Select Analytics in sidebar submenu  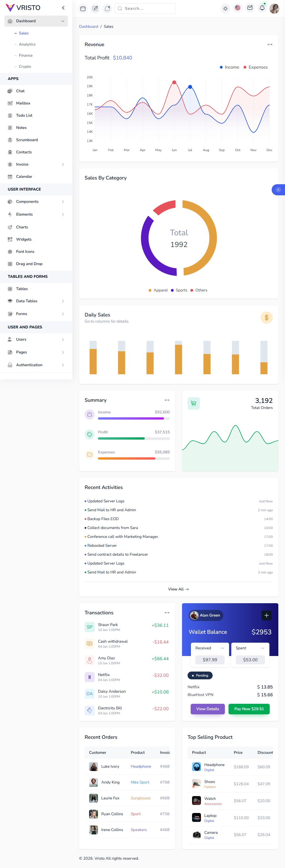pos(27,44)
